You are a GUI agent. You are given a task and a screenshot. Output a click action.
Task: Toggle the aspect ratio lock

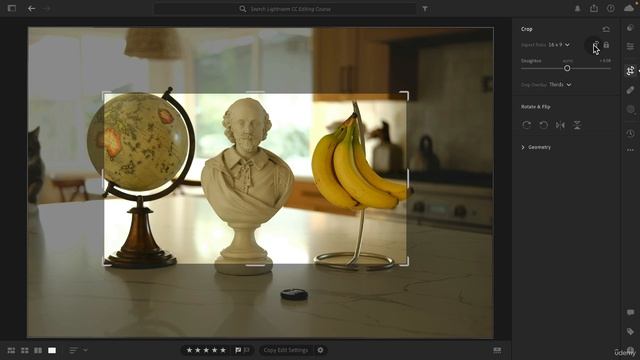(607, 45)
